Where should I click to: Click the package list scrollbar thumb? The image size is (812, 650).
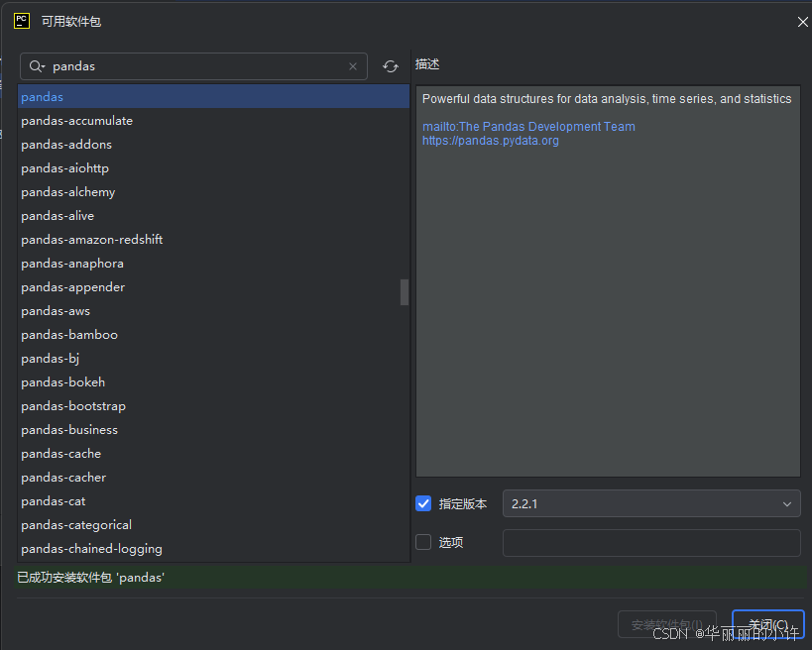tap(405, 292)
